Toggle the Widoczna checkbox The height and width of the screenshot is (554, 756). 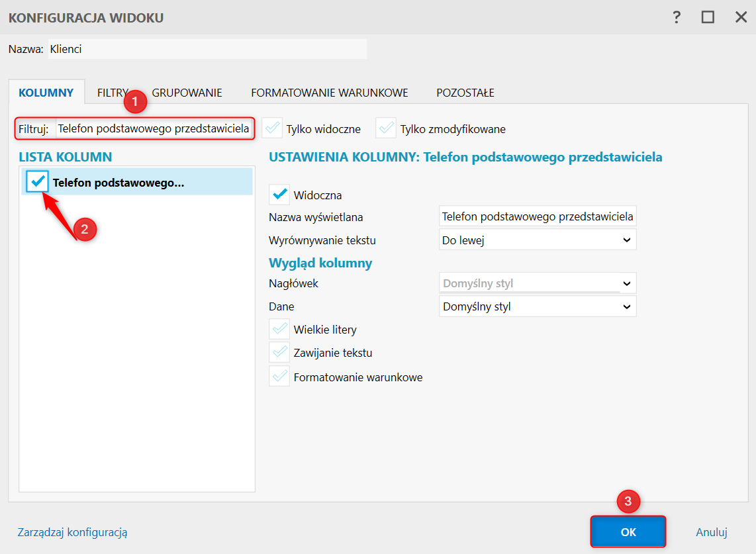pos(279,195)
